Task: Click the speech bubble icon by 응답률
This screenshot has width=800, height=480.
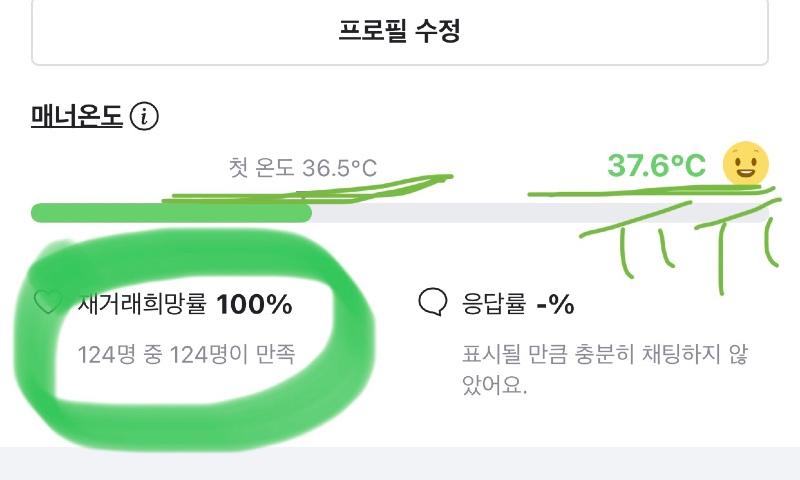Action: pos(432,303)
